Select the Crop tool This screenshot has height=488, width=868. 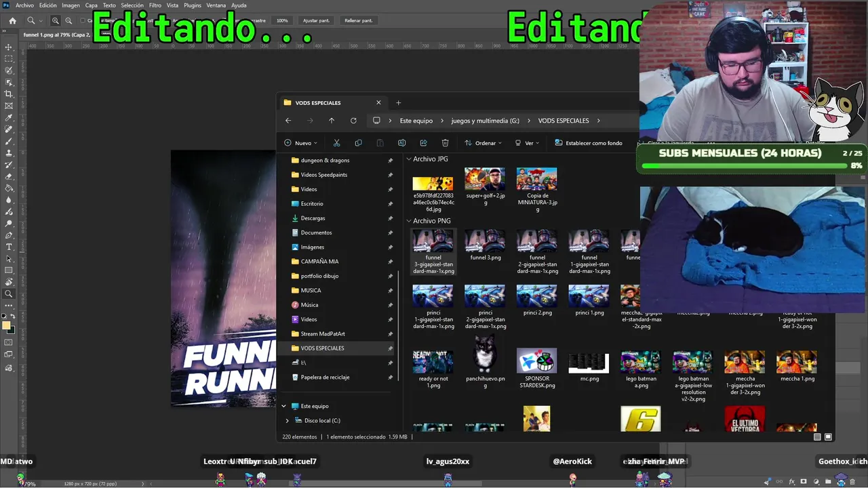click(9, 94)
